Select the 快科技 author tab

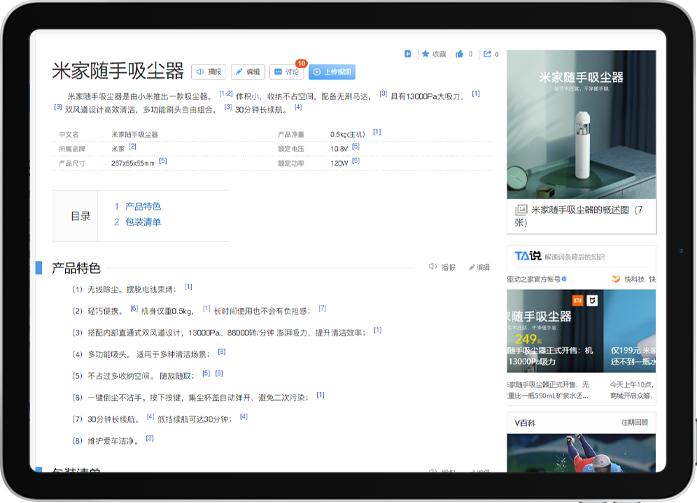point(634,279)
